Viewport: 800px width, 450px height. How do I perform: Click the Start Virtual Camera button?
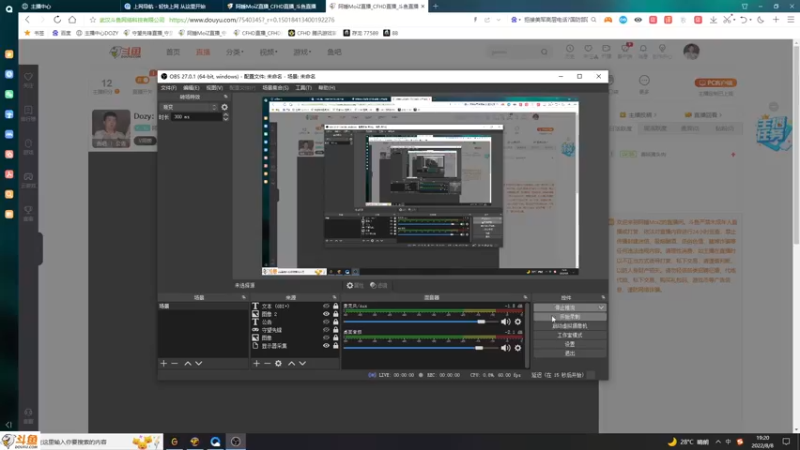click(x=570, y=326)
